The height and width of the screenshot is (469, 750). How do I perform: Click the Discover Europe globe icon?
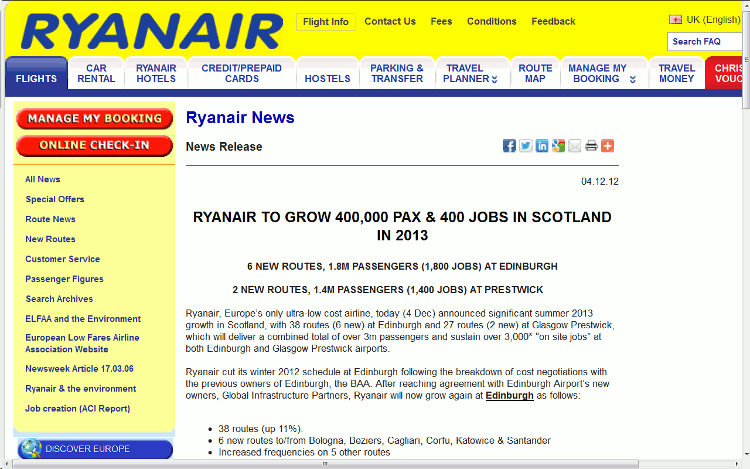31,448
